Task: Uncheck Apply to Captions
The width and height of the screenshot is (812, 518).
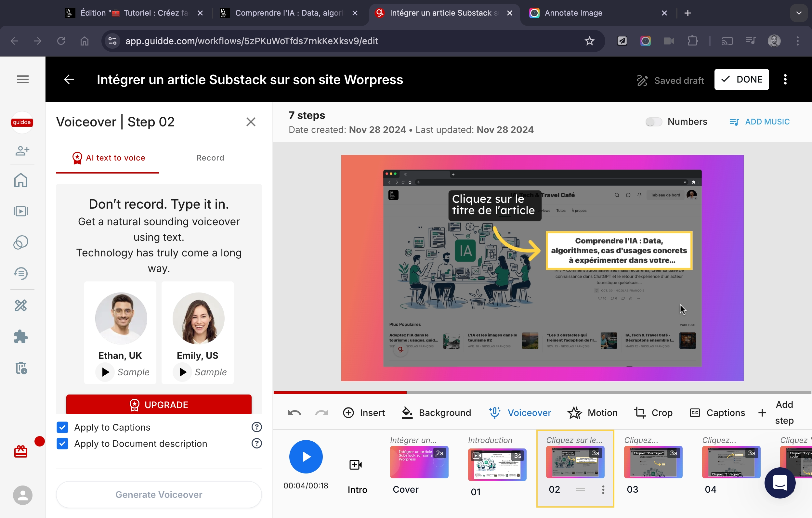Action: [62, 427]
